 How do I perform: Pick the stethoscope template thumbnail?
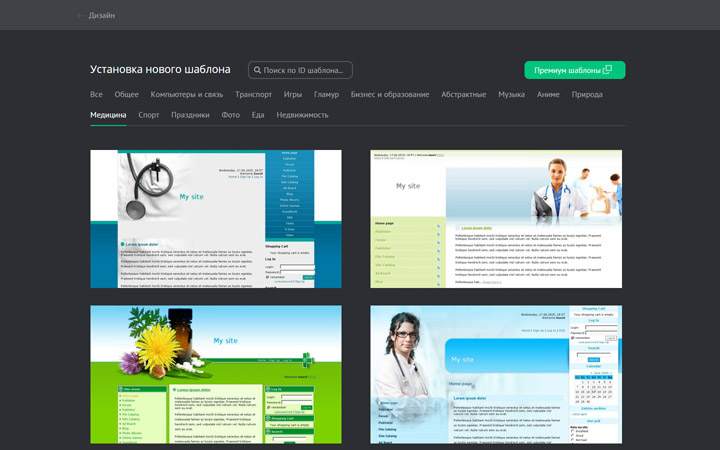pyautogui.click(x=216, y=219)
